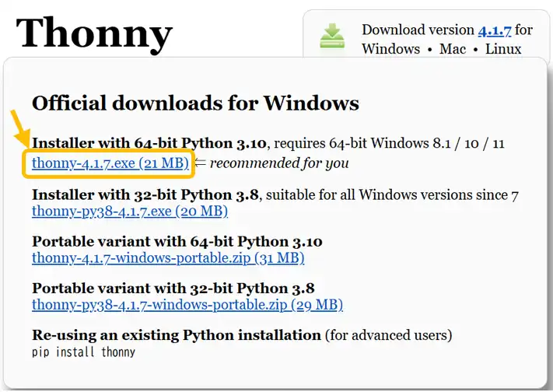Image resolution: width=553 pixels, height=392 pixels.
Task: Click the Portable variant with 64-bit Python label
Action: pos(177,242)
